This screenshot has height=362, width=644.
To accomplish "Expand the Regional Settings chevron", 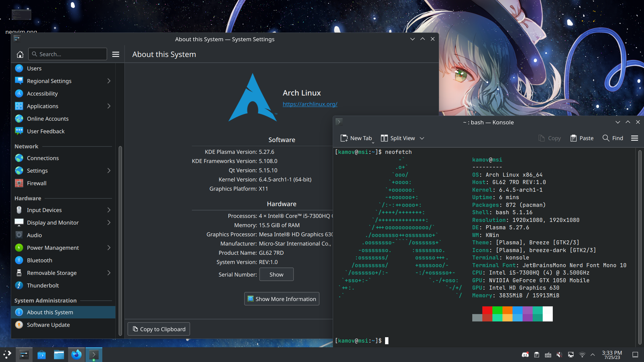I will point(109,81).
